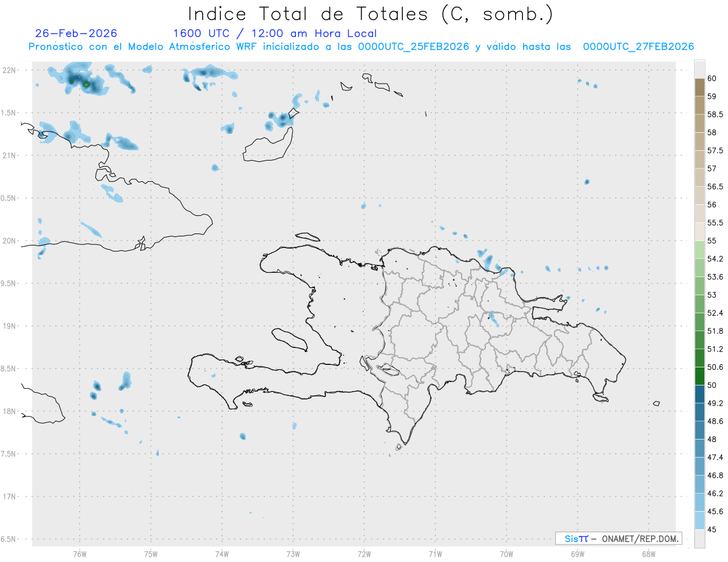728x562 pixels.
Task: Pick the pale green swatch between 54.2 and 55
Action: pyautogui.click(x=699, y=250)
